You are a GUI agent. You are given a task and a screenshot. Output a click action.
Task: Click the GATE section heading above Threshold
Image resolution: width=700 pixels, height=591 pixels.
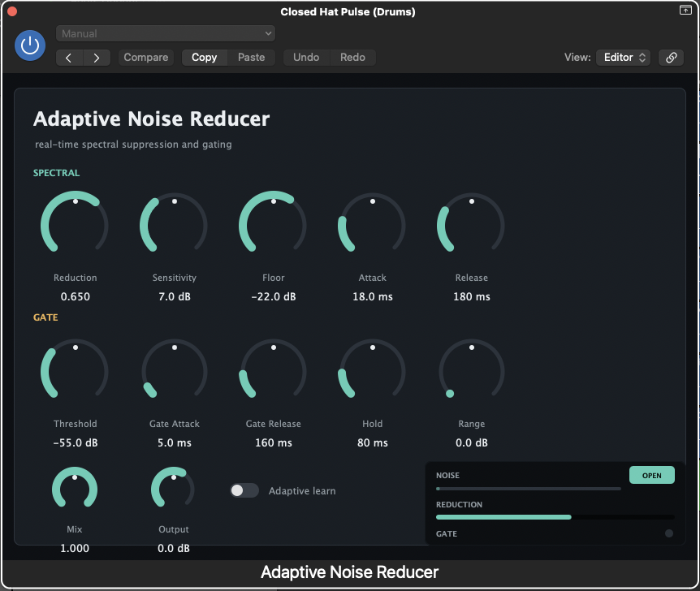[45, 317]
